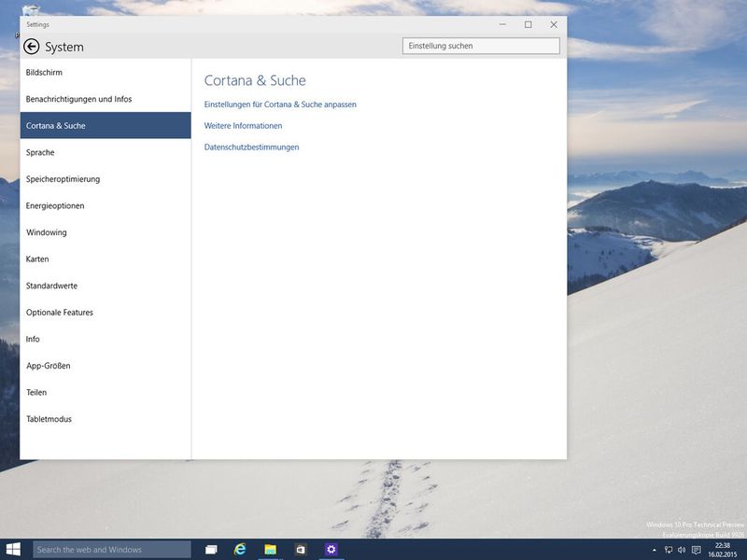Open the volume speaker tray icon
Screen dimensions: 747x560
(x=682, y=550)
